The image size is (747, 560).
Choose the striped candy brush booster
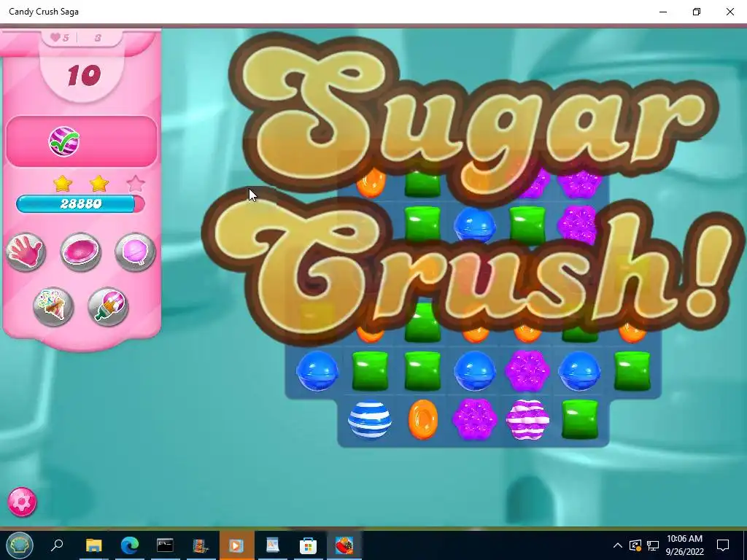pos(108,307)
